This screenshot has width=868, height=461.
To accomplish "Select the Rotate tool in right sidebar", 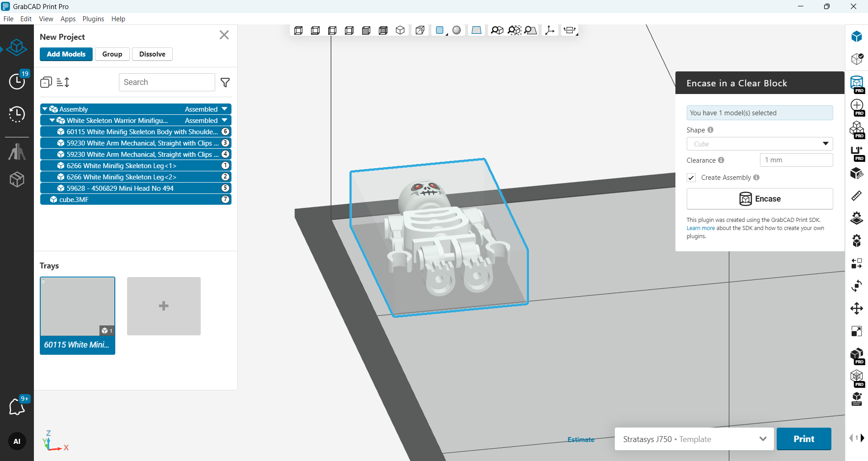I will point(856,286).
